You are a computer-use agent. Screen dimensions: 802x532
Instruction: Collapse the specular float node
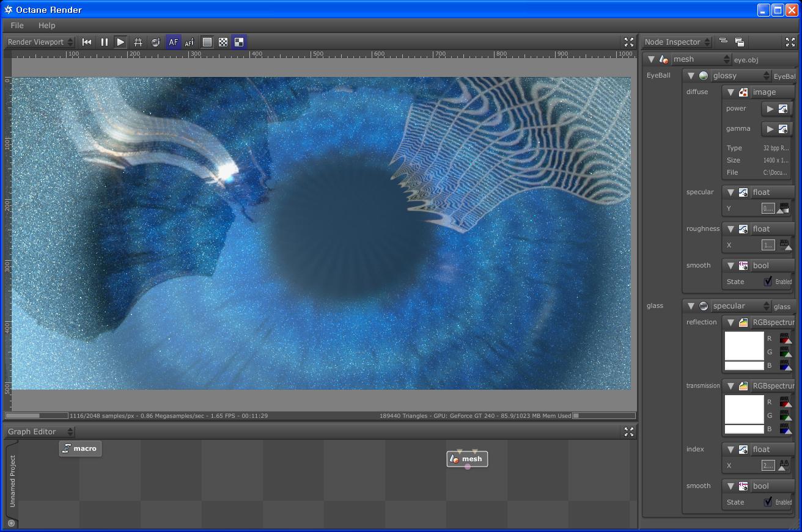[730, 192]
